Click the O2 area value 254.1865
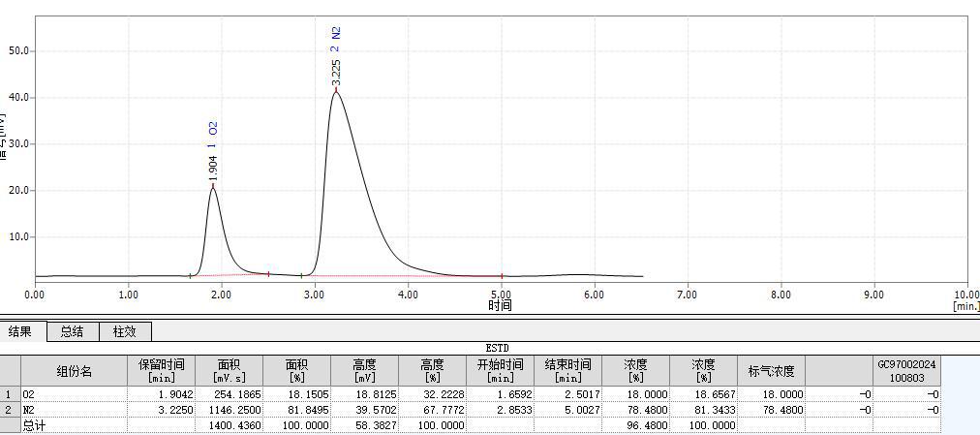This screenshot has height=435, width=980. tap(229, 394)
